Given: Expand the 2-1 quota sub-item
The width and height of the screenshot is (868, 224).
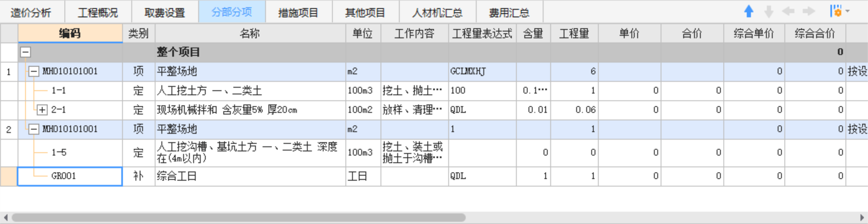Looking at the screenshot, I should 42,110.
